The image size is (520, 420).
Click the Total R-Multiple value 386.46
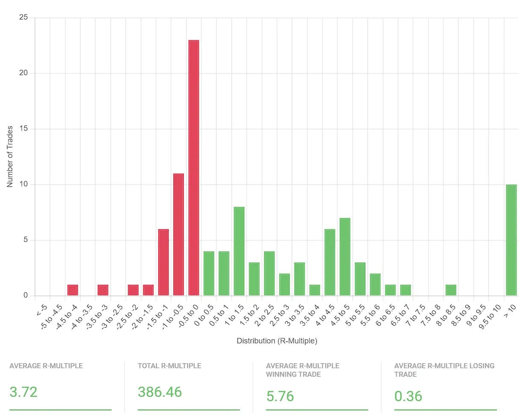tap(160, 392)
